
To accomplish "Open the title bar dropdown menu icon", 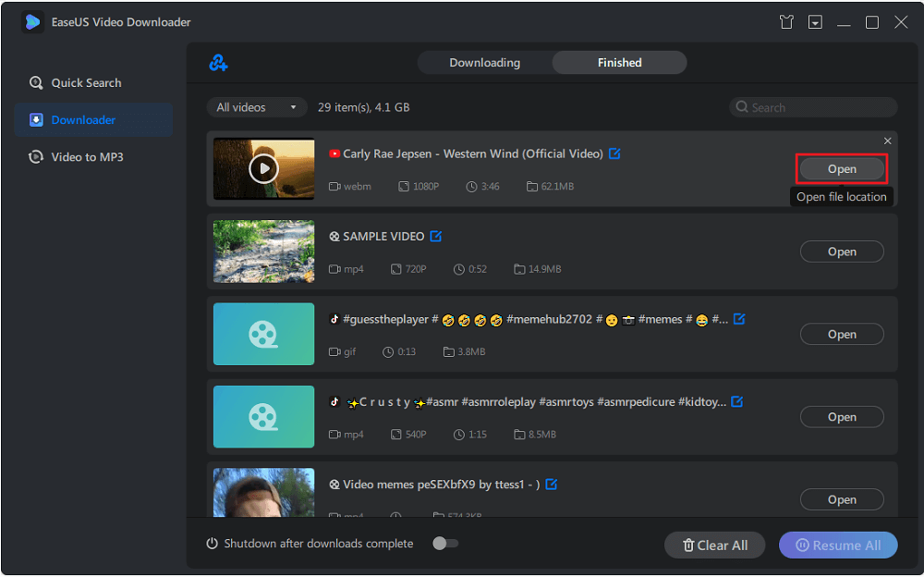I will point(815,22).
